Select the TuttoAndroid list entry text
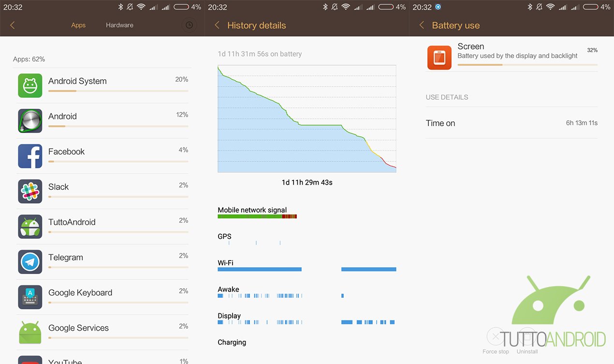614x364 pixels. [72, 222]
